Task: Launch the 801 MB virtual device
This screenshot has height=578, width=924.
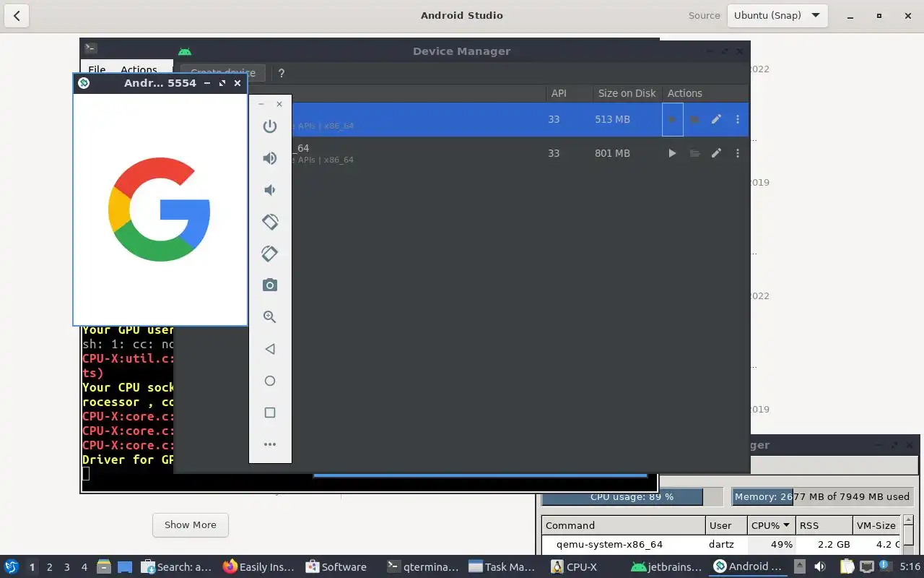Action: coord(672,153)
